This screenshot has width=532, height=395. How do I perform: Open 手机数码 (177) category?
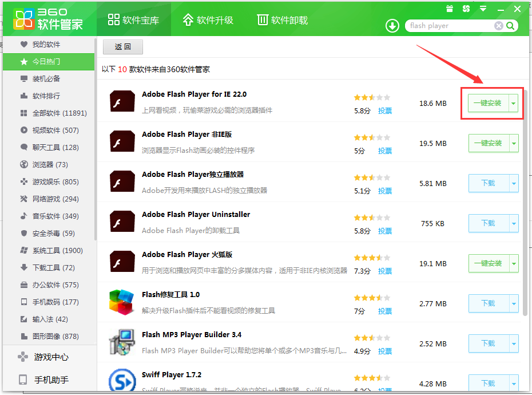point(49,302)
